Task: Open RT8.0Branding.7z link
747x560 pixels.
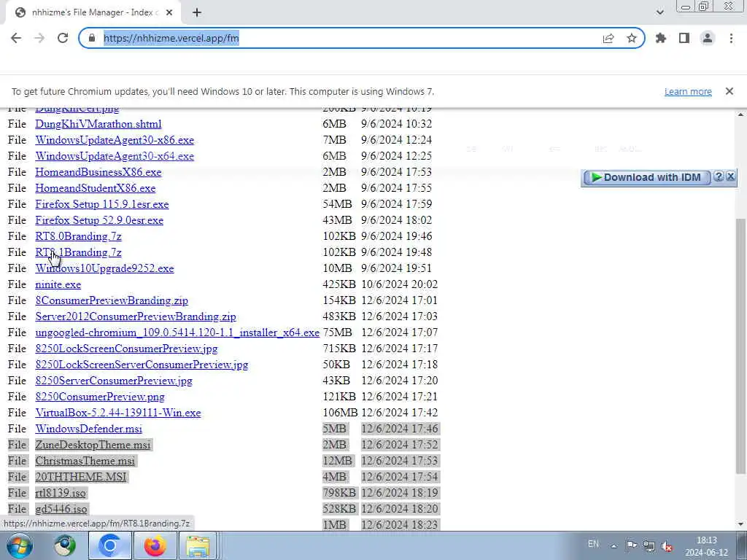Action: pyautogui.click(x=78, y=237)
